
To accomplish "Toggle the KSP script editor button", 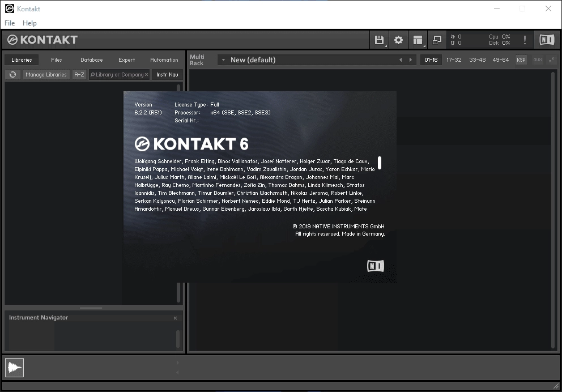I will [x=521, y=60].
